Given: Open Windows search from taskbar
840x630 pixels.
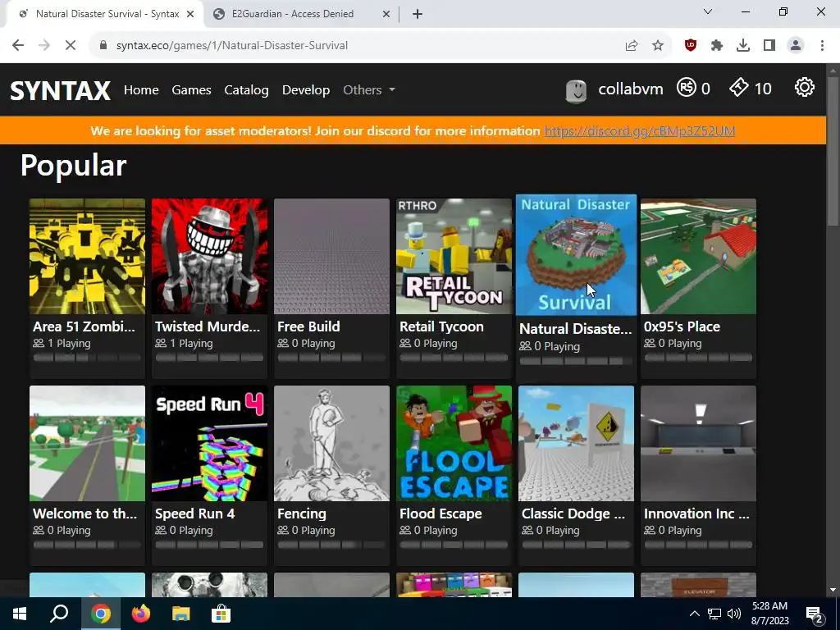Looking at the screenshot, I should 59,614.
